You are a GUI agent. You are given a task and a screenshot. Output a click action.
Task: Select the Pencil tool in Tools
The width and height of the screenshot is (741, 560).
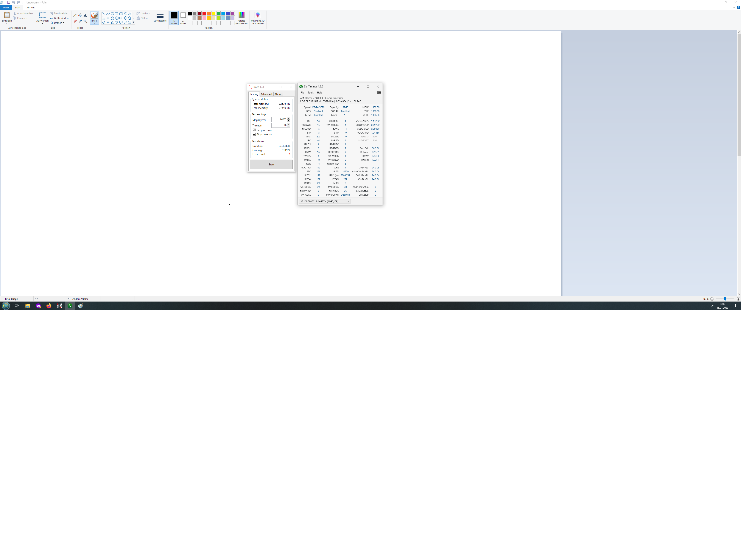(x=75, y=15)
